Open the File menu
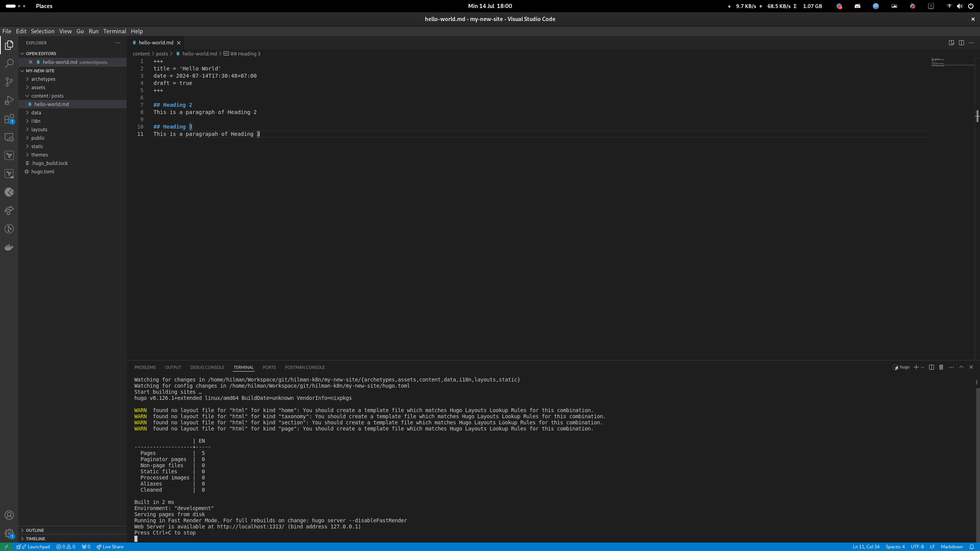This screenshot has width=980, height=551. pyautogui.click(x=7, y=31)
